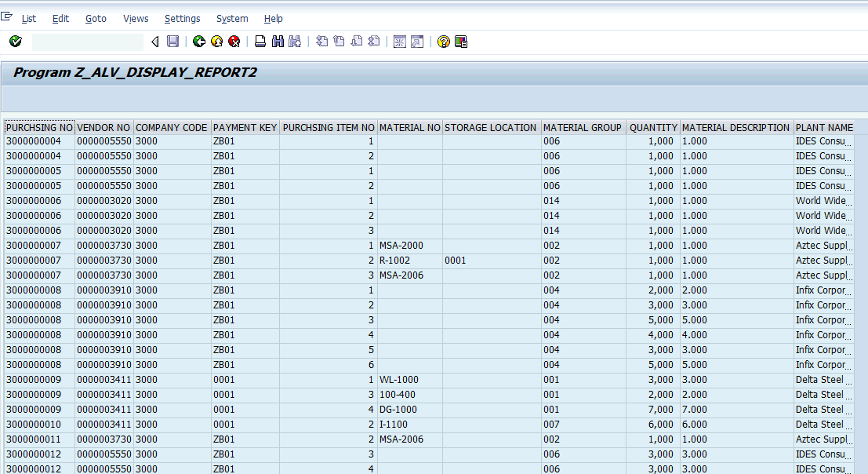The width and height of the screenshot is (868, 474).
Task: Open the Settings menu
Action: click(182, 18)
